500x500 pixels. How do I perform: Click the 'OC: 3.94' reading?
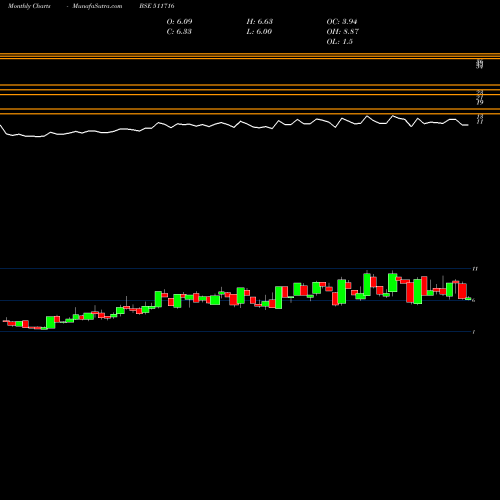pos(342,22)
